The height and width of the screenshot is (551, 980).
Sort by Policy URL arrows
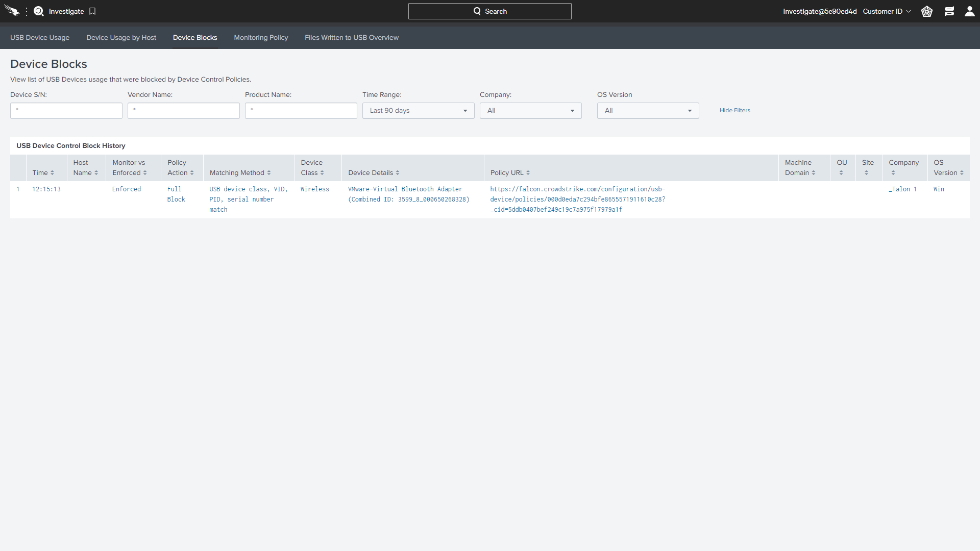528,173
